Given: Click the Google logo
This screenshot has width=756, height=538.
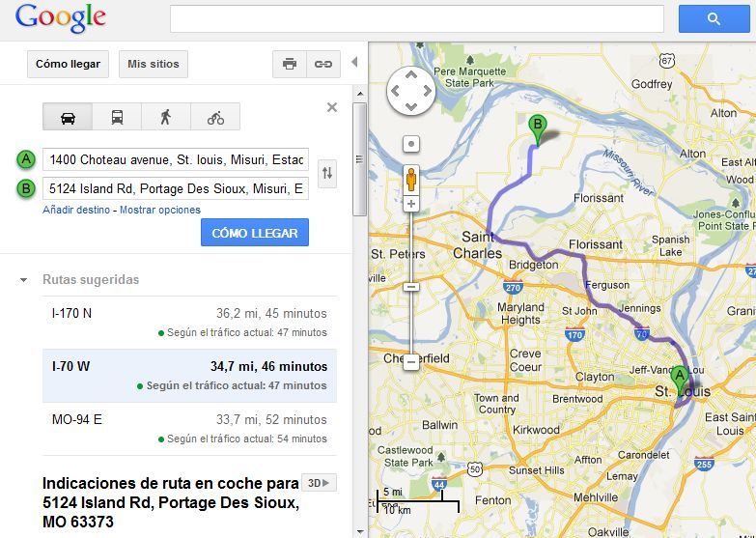Looking at the screenshot, I should click(x=60, y=18).
